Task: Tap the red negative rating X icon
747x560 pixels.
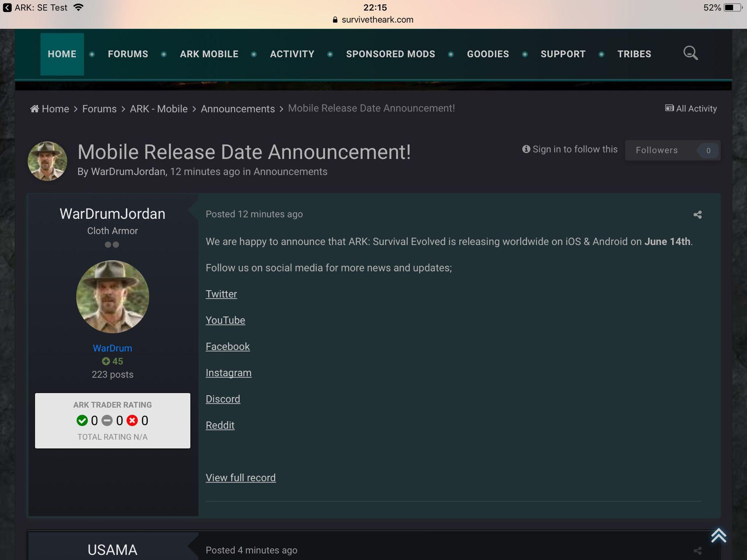Action: click(x=132, y=420)
